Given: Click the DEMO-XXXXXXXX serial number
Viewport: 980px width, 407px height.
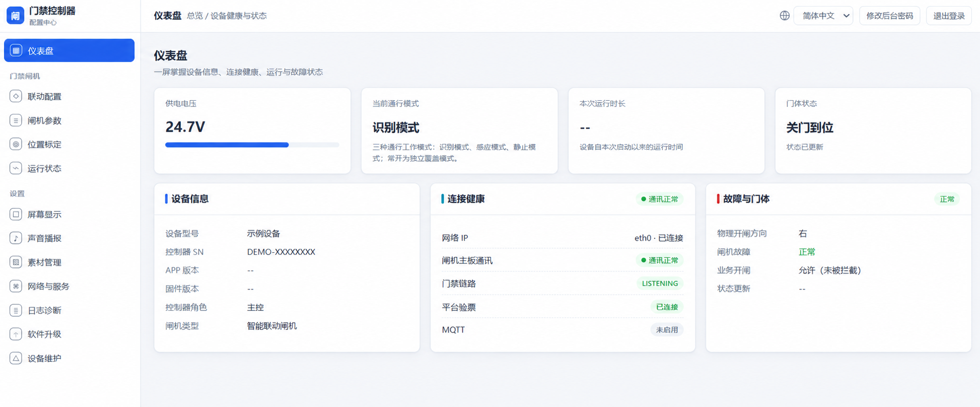Looking at the screenshot, I should (x=281, y=252).
